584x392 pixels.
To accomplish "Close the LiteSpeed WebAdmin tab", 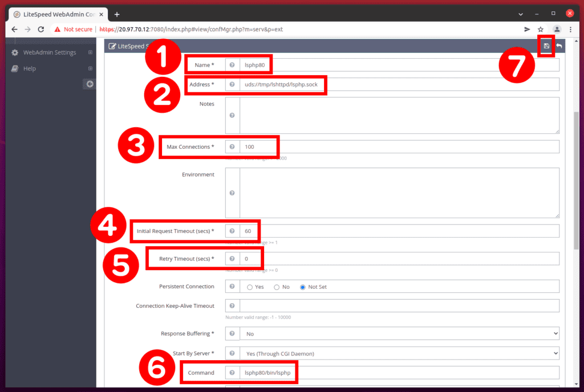I will pos(102,14).
